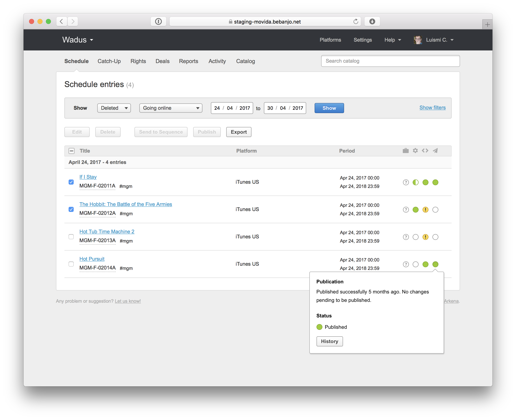Click the gear column header icon

(x=415, y=151)
